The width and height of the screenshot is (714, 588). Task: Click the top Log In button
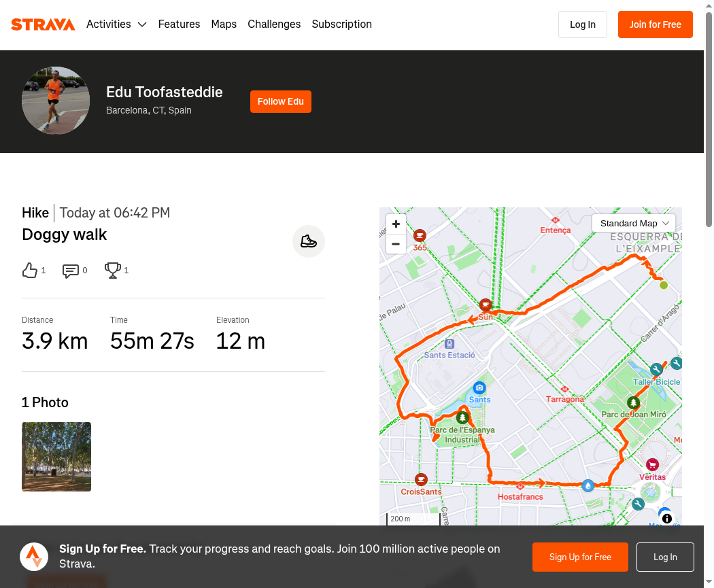coord(582,24)
